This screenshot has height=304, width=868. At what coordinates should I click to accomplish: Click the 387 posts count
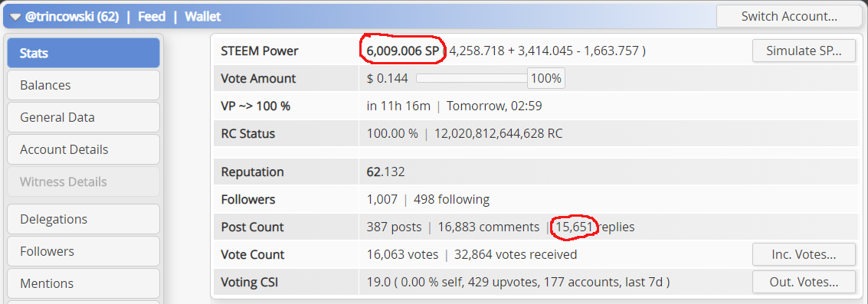pyautogui.click(x=394, y=227)
